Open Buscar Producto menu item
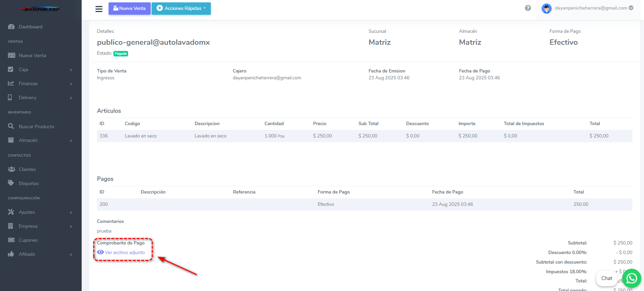644x291 pixels. coord(36,127)
